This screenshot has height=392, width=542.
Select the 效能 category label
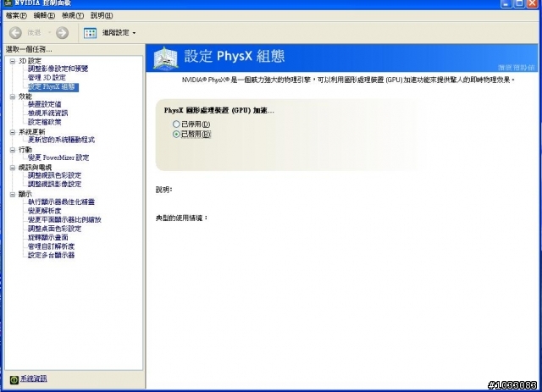[25, 97]
